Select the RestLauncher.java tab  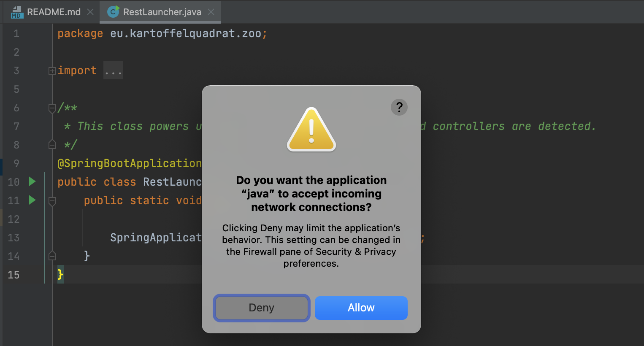click(162, 12)
